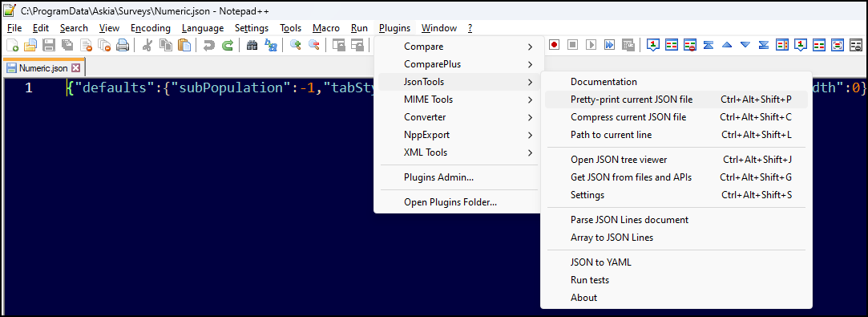Choose JSON to YAML
This screenshot has width=868, height=317.
676,262
